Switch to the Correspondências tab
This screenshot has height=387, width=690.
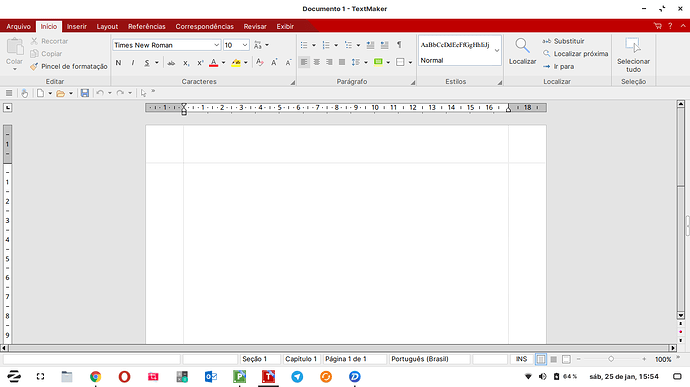205,26
